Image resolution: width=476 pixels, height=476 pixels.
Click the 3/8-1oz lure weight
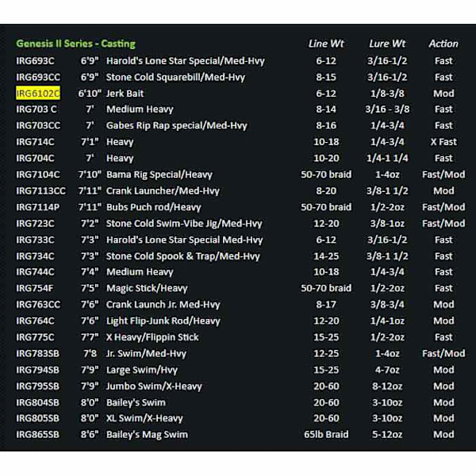click(x=387, y=224)
